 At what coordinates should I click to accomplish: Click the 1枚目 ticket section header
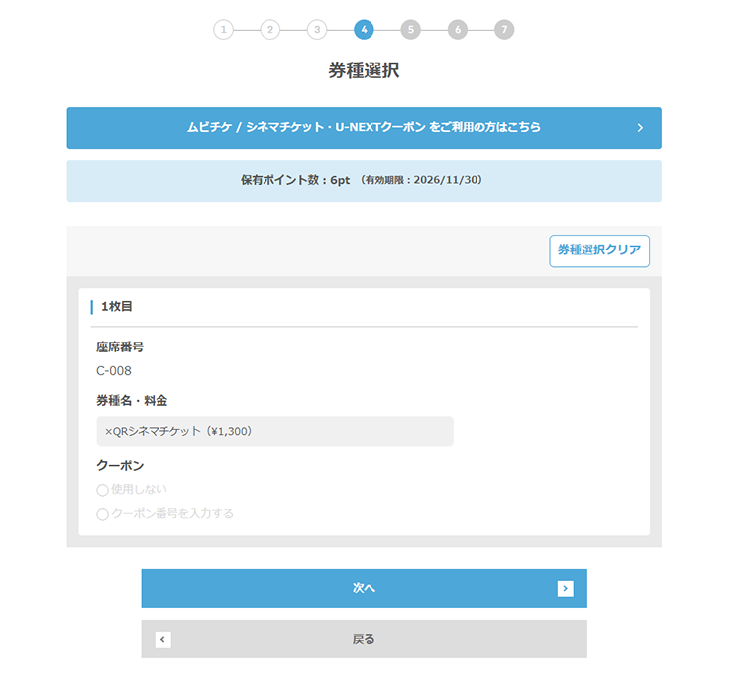pyautogui.click(x=117, y=307)
